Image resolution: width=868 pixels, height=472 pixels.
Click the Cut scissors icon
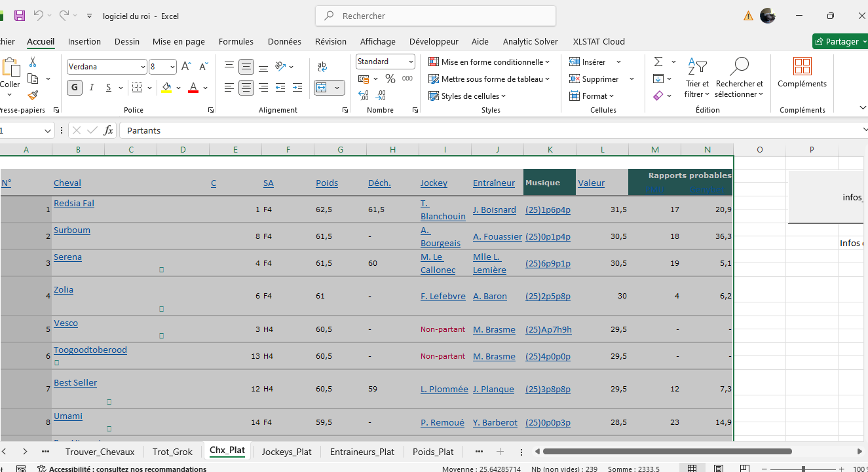[33, 62]
